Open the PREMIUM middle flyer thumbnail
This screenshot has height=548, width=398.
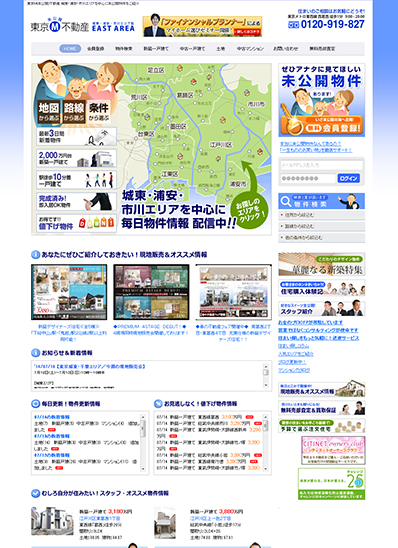coord(151,292)
